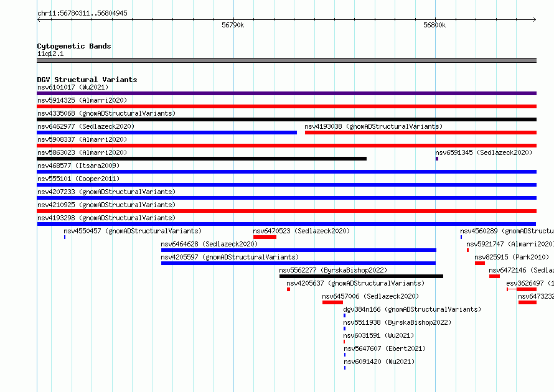Open nsv825915 (Park2010) label
The width and height of the screenshot is (554, 392).
point(512,257)
